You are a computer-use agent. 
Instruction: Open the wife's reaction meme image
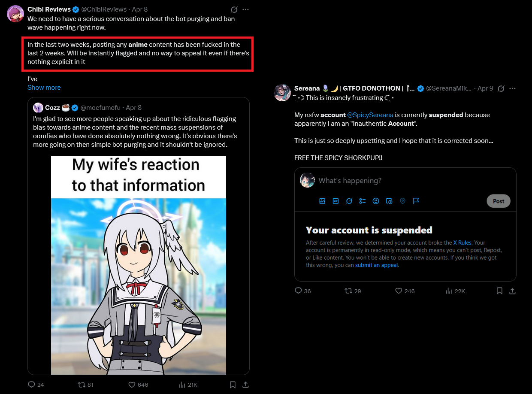[x=139, y=265]
